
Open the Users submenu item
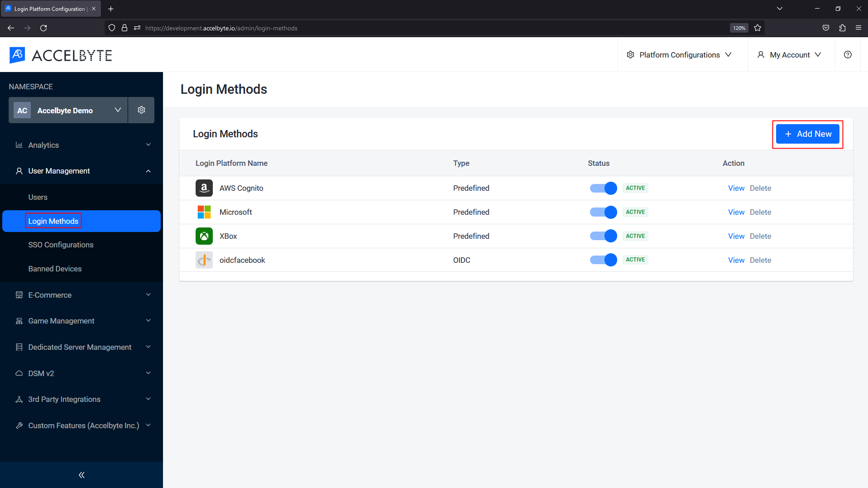[x=38, y=197]
